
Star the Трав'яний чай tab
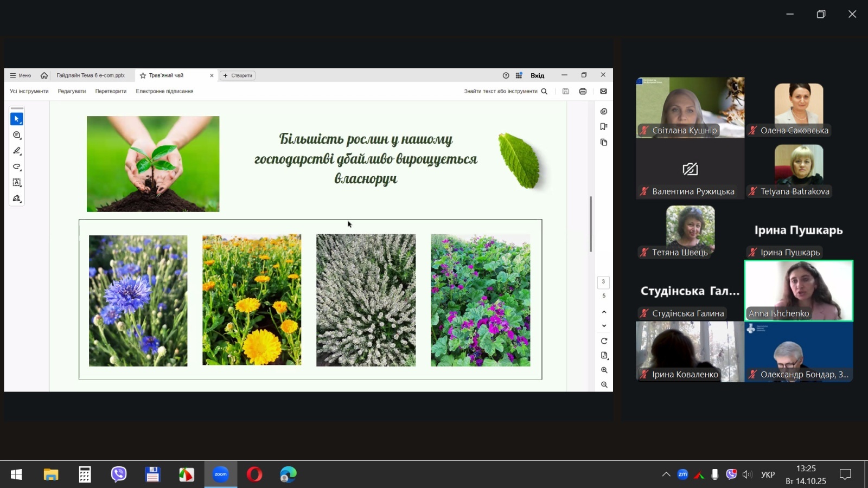[143, 75]
